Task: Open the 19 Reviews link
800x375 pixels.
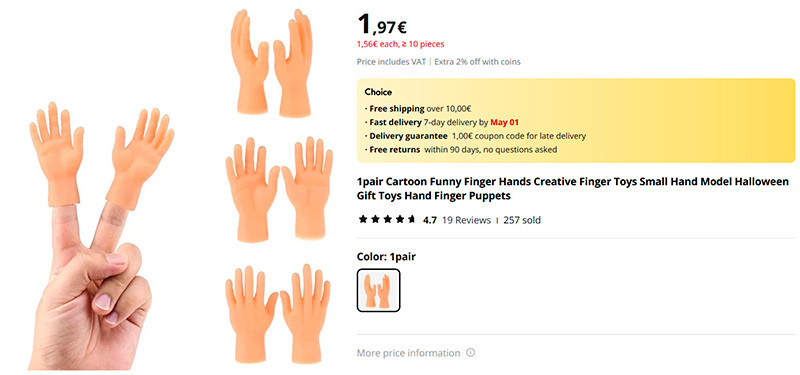Action: (x=466, y=220)
